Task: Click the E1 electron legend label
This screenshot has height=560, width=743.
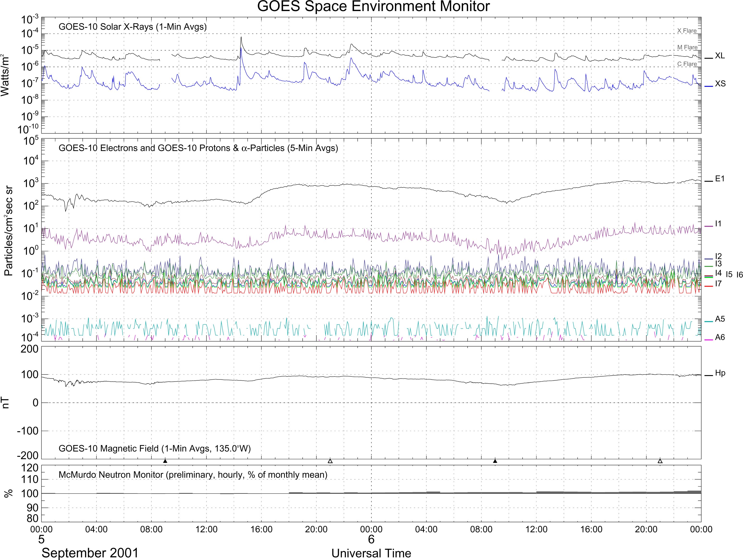Action: [x=720, y=179]
